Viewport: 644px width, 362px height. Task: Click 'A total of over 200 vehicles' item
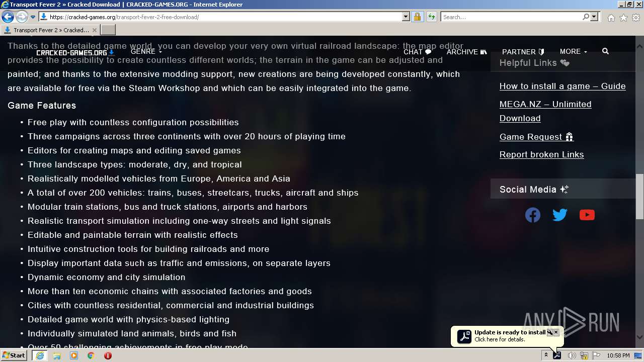tap(193, 193)
